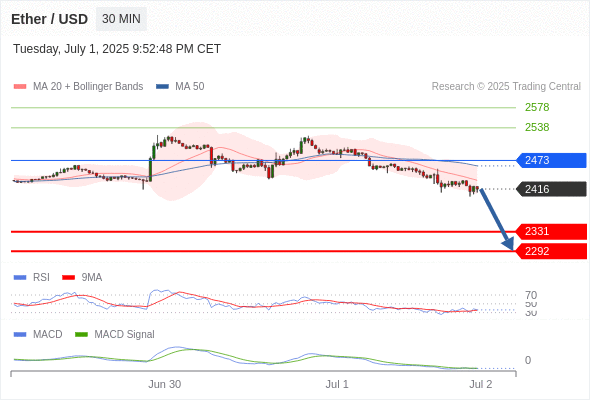The width and height of the screenshot is (590, 400).
Task: Select the 2416 current price label
Action: tap(551, 189)
